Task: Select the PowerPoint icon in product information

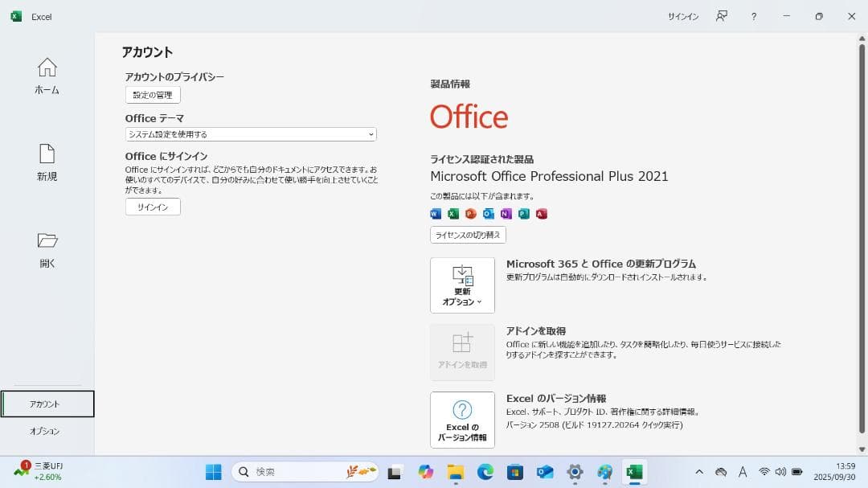Action: click(471, 214)
